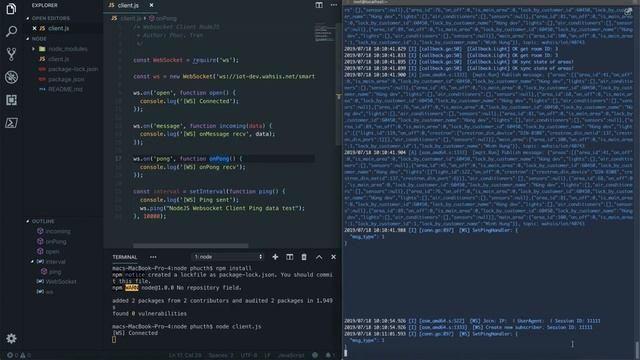The image size is (640, 360).
Task: Click the feedback smiley in the status bar
Action: (315, 355)
